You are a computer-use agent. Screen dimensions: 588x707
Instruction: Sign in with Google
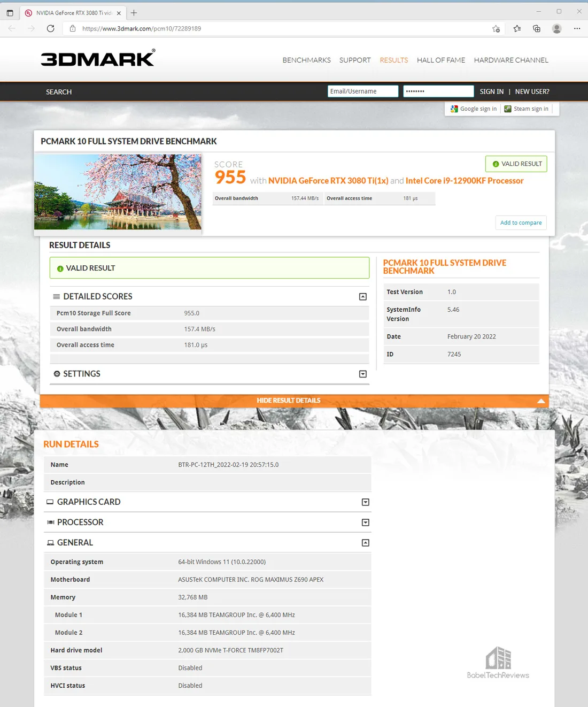coord(474,109)
